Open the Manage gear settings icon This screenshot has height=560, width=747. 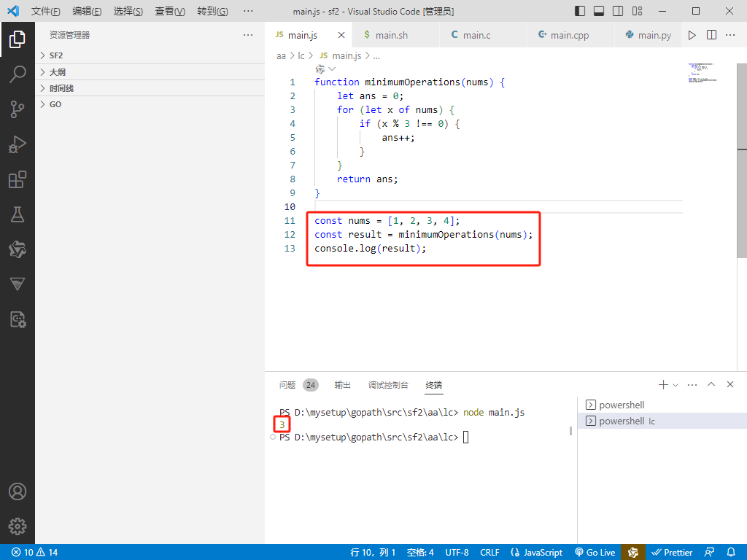tap(18, 526)
